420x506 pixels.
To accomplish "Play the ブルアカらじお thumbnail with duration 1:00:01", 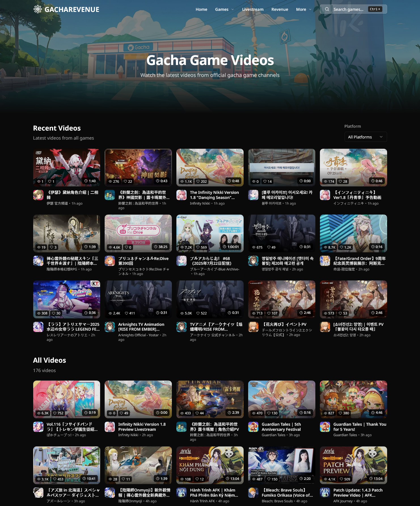I will (x=210, y=233).
